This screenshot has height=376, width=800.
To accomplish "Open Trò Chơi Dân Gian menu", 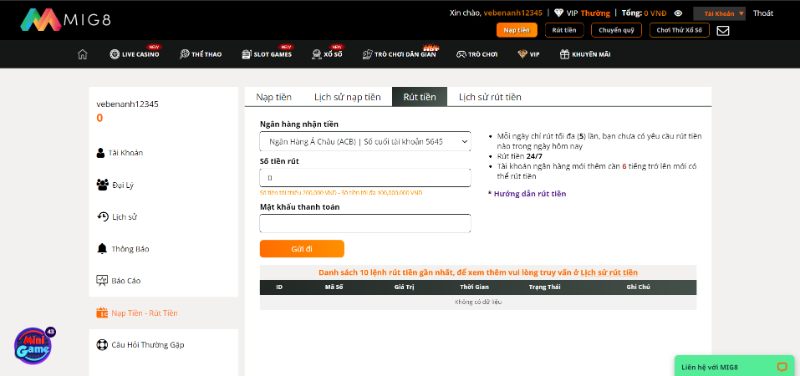I will [x=400, y=54].
